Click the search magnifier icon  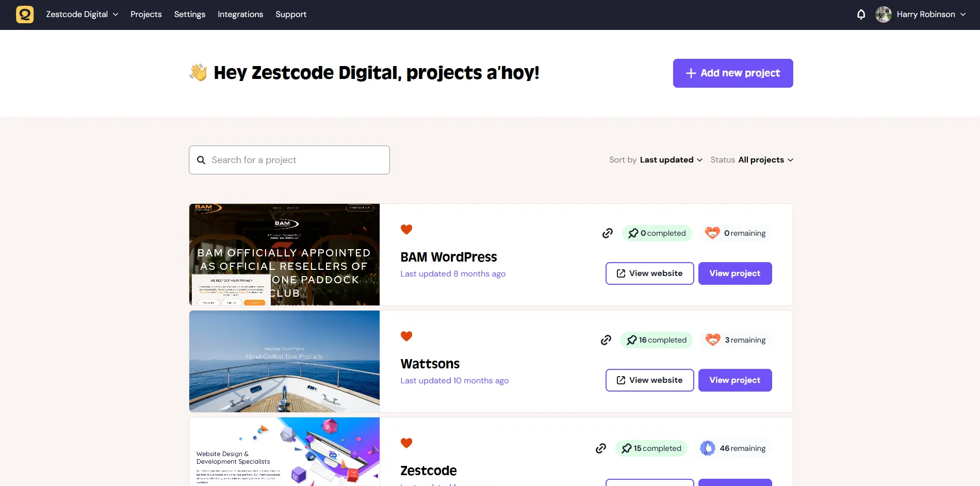coord(201,160)
